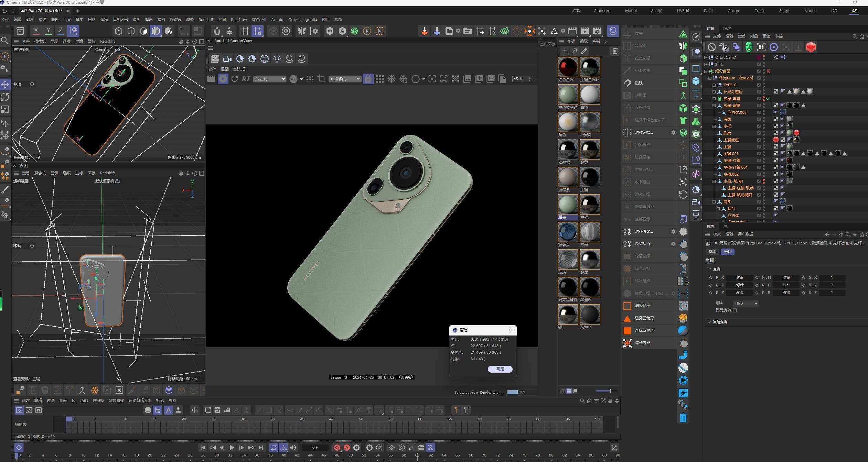Open the 渲染 camera dropdown in RenderView

[345, 79]
